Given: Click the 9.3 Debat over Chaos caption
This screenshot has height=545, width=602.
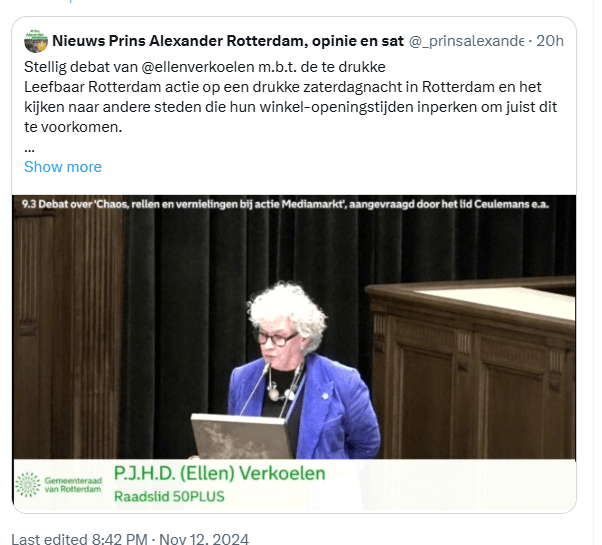Looking at the screenshot, I should (285, 204).
